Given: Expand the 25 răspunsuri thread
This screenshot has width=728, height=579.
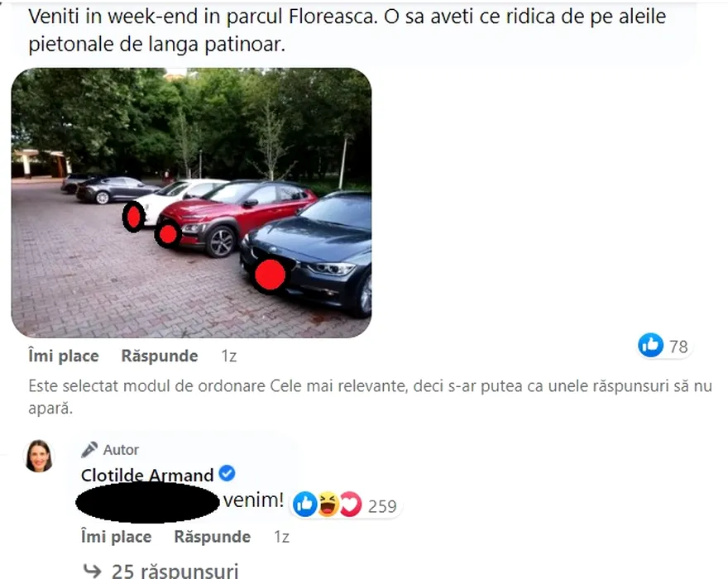Looking at the screenshot, I should [175, 571].
